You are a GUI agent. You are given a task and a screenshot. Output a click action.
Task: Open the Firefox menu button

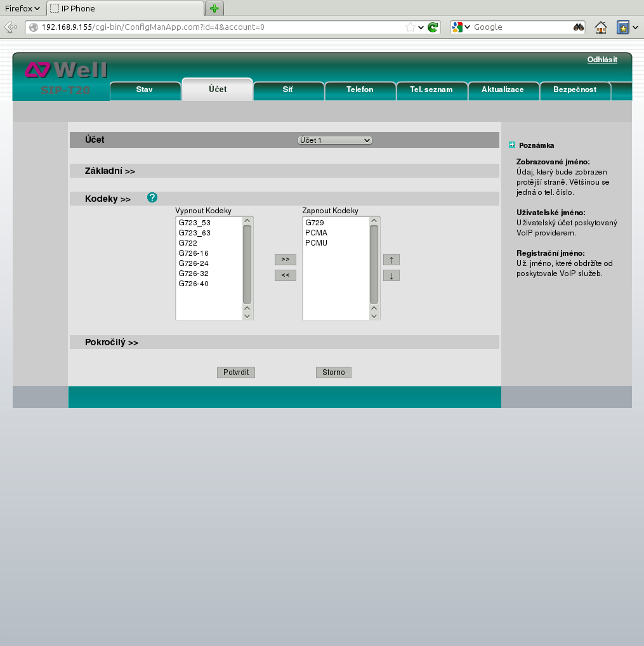pyautogui.click(x=22, y=8)
